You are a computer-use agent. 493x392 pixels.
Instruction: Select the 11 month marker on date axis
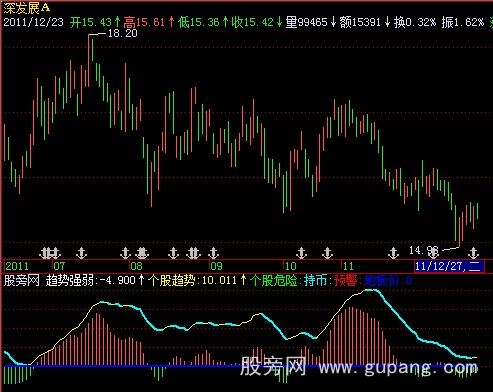tap(348, 266)
